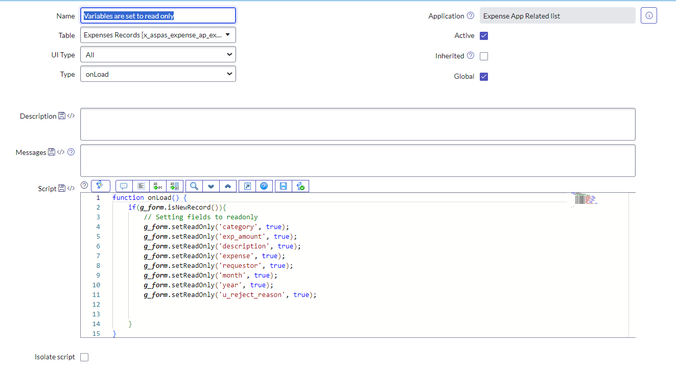Screen dimensions: 676x365
Task: Click the help icon next to Inherited label
Action: [x=471, y=55]
